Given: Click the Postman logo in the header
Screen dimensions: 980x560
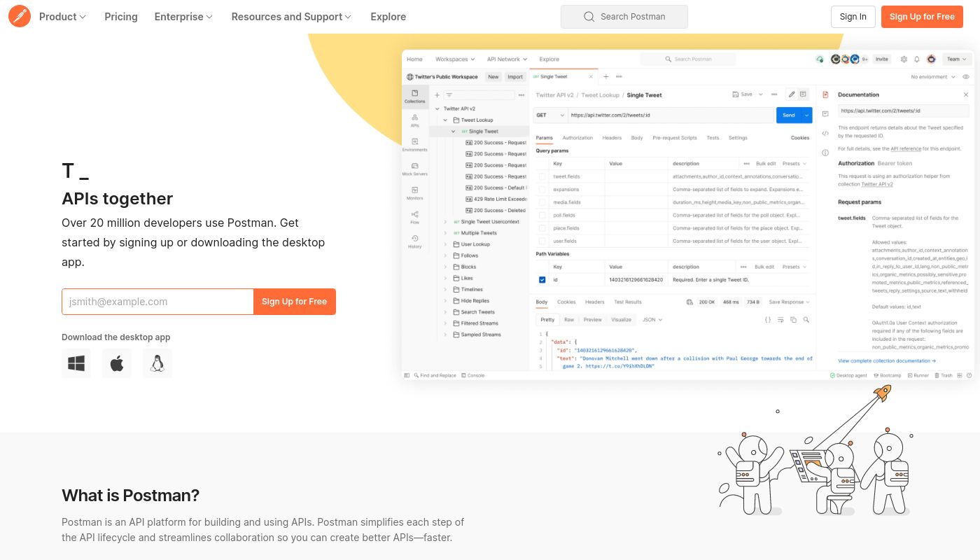Looking at the screenshot, I should coord(20,16).
